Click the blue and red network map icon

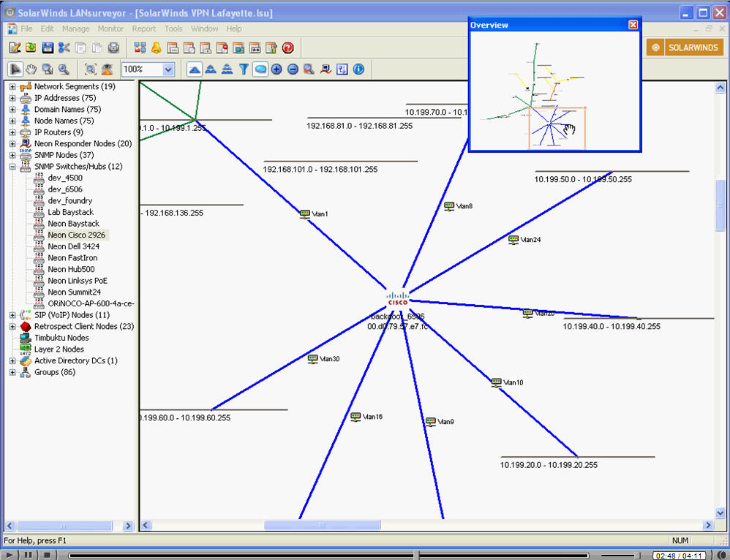point(140,48)
